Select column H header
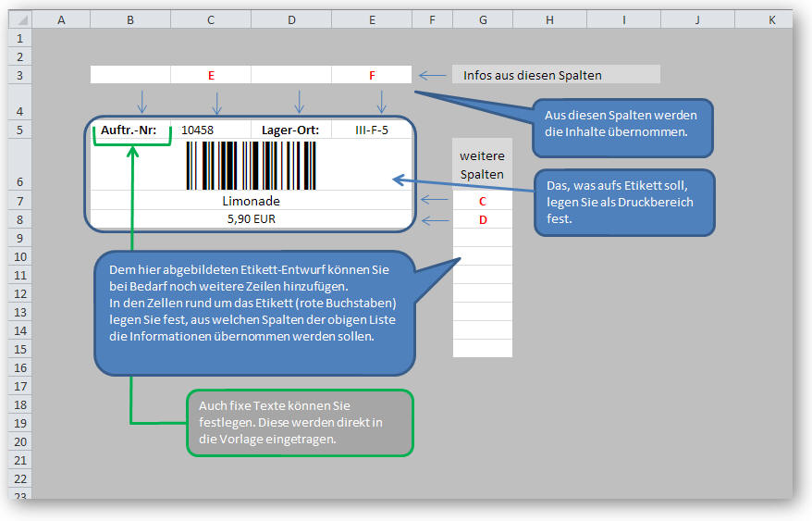This screenshot has height=521, width=812. (x=549, y=19)
